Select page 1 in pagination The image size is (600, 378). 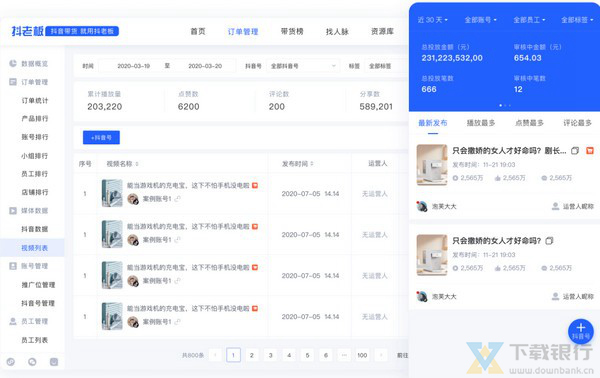pos(233,355)
